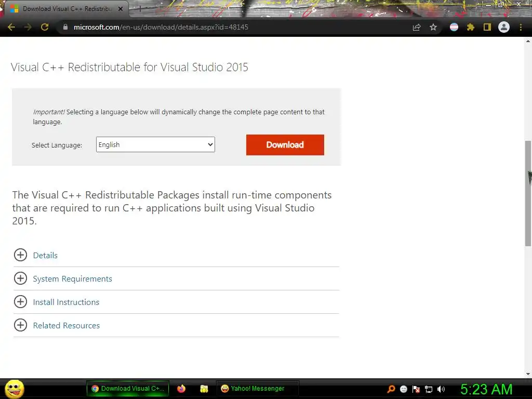Share this page using share icon
Viewport: 532px width, 399px height.
(417, 27)
